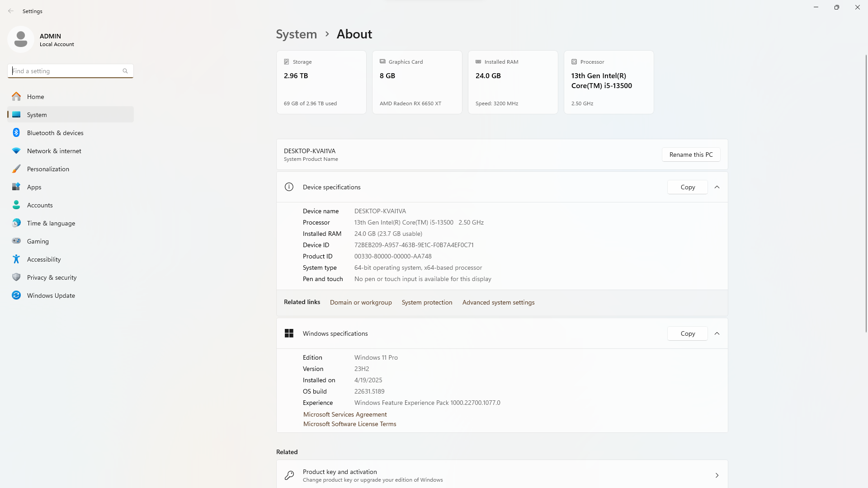Open Advanced system settings link
This screenshot has height=488, width=868.
498,302
